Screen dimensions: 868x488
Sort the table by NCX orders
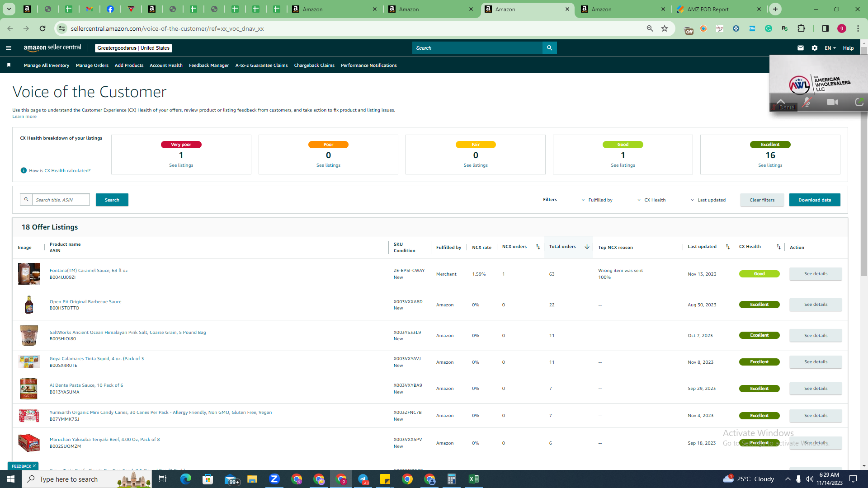(x=538, y=247)
